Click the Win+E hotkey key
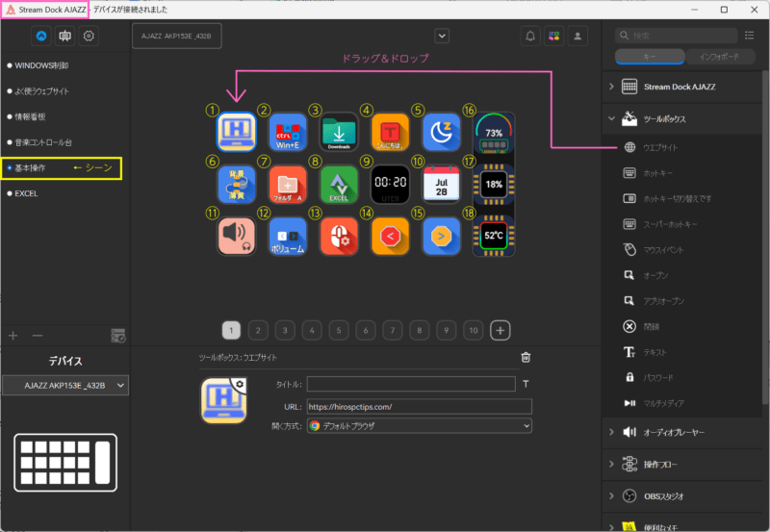 [288, 132]
